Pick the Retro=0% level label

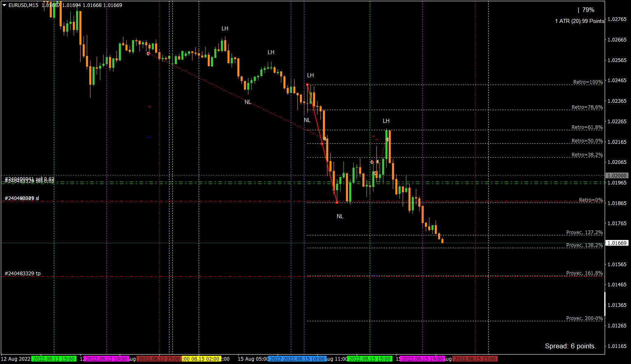pos(591,200)
